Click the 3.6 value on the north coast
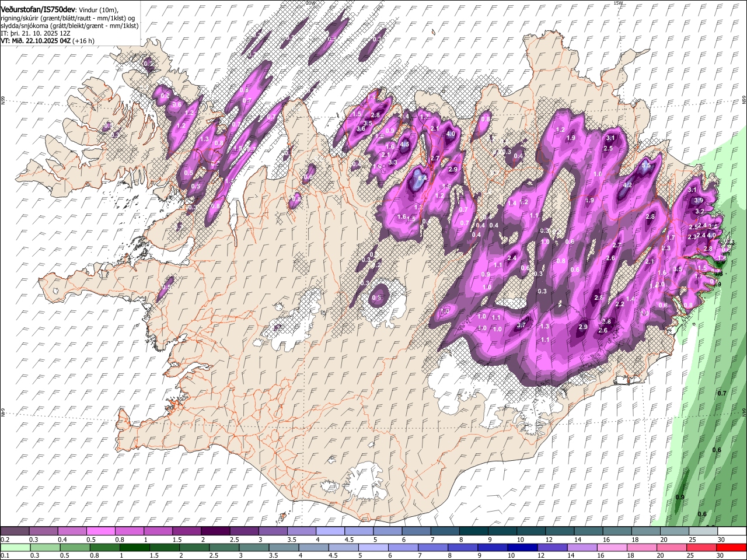 pos(361,128)
